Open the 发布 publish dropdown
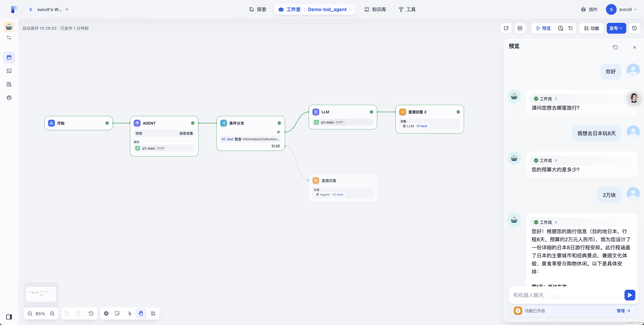The width and height of the screenshot is (644, 325). 616,28
